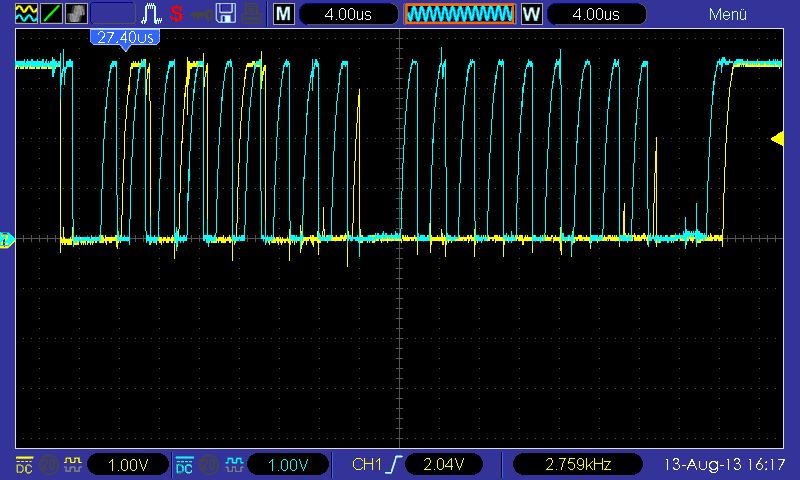Open the Menü in the top right

(x=728, y=14)
